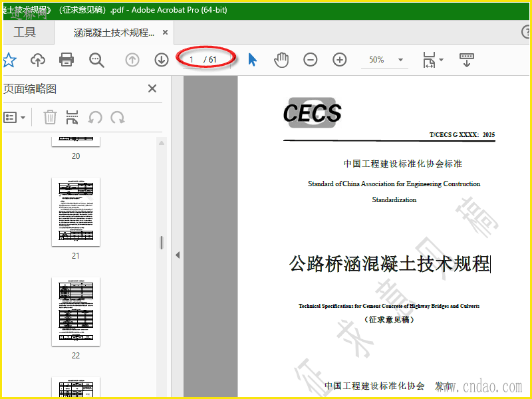Click the current page number field
The width and height of the screenshot is (532, 399).
[192, 60]
